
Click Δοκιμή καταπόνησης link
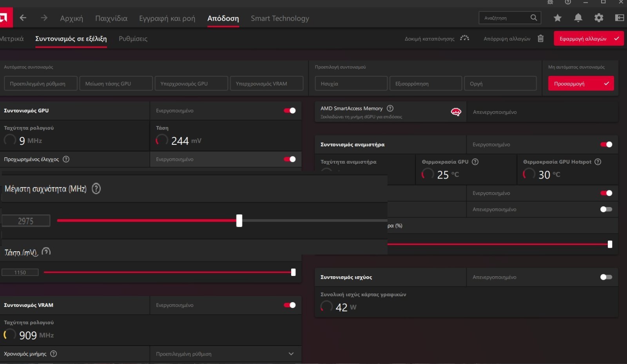point(429,39)
